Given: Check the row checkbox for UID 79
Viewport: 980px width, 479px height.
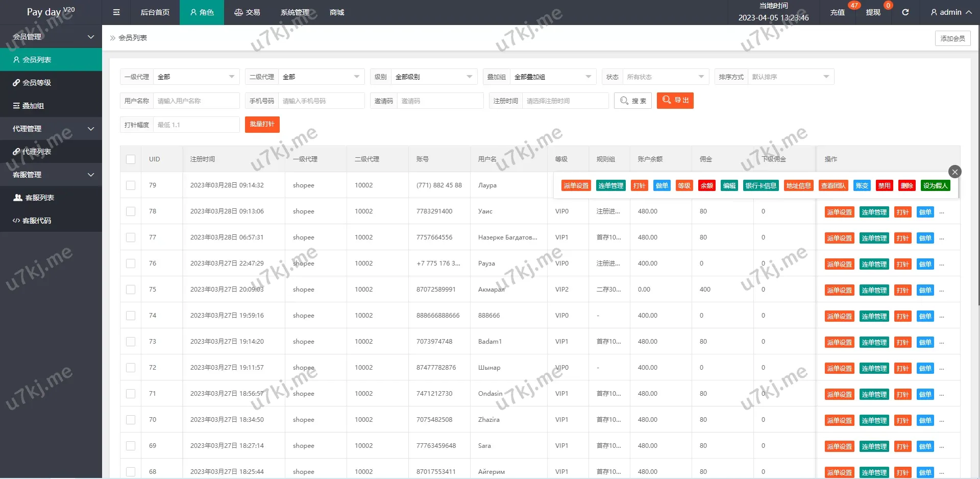Looking at the screenshot, I should coord(131,185).
